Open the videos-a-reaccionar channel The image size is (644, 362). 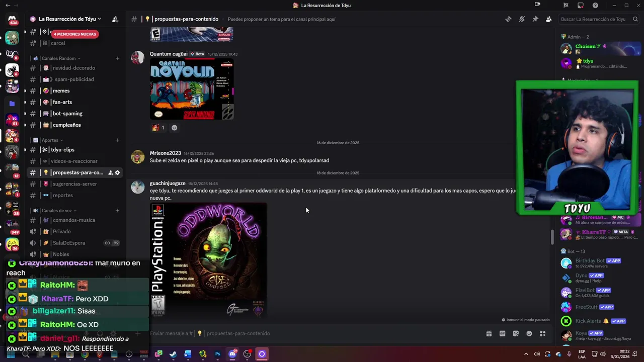tap(74, 161)
